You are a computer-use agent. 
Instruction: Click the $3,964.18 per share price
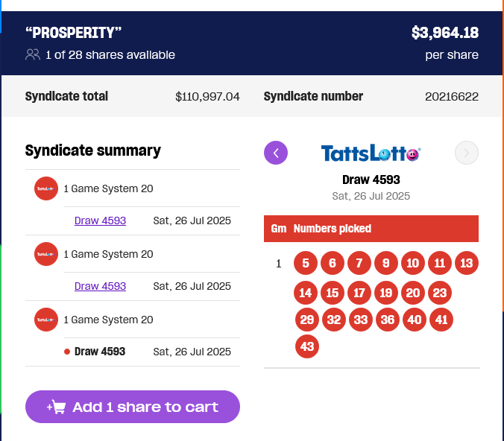pos(445,33)
